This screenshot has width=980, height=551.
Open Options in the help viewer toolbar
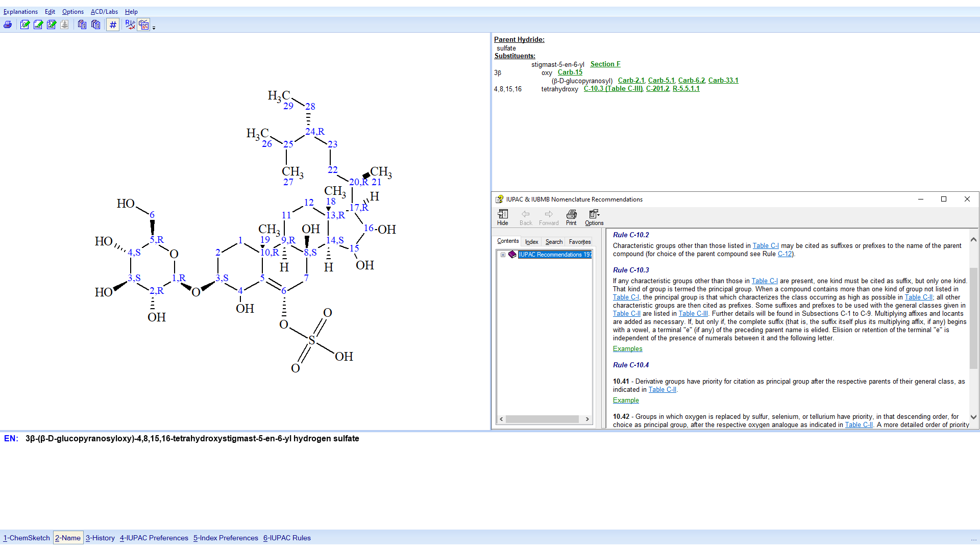pos(592,217)
